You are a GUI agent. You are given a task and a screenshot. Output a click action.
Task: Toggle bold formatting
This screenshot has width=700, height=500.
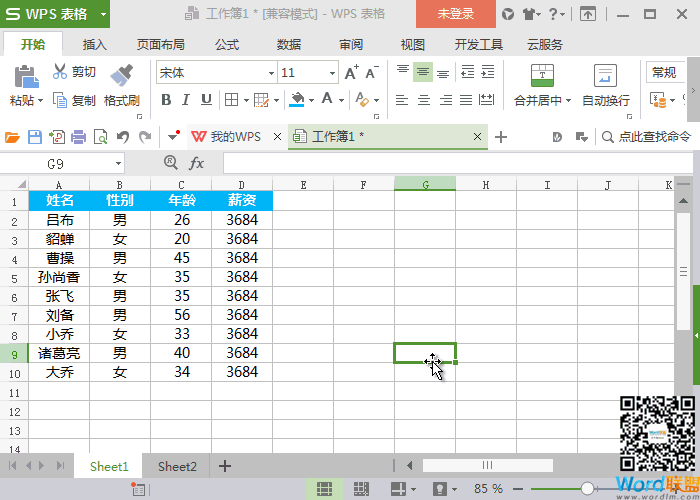(166, 100)
